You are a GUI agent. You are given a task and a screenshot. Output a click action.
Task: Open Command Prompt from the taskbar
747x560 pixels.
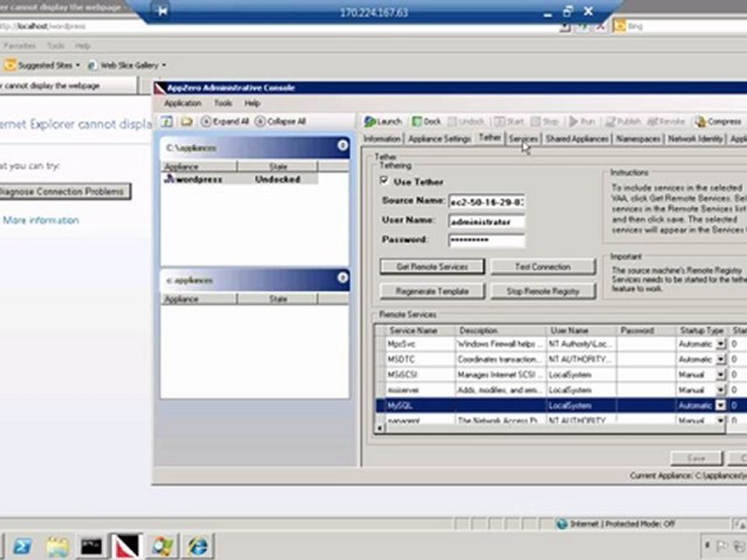tap(92, 546)
